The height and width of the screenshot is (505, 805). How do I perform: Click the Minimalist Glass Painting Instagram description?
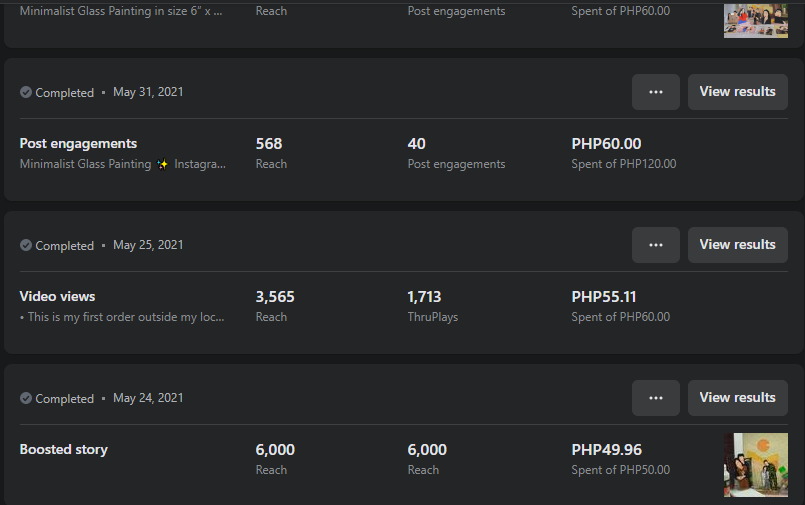pos(122,164)
